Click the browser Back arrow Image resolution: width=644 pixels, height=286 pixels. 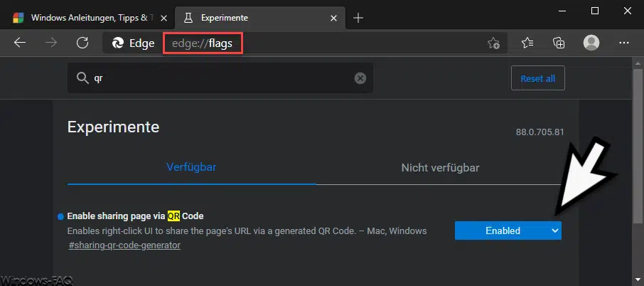(20, 43)
